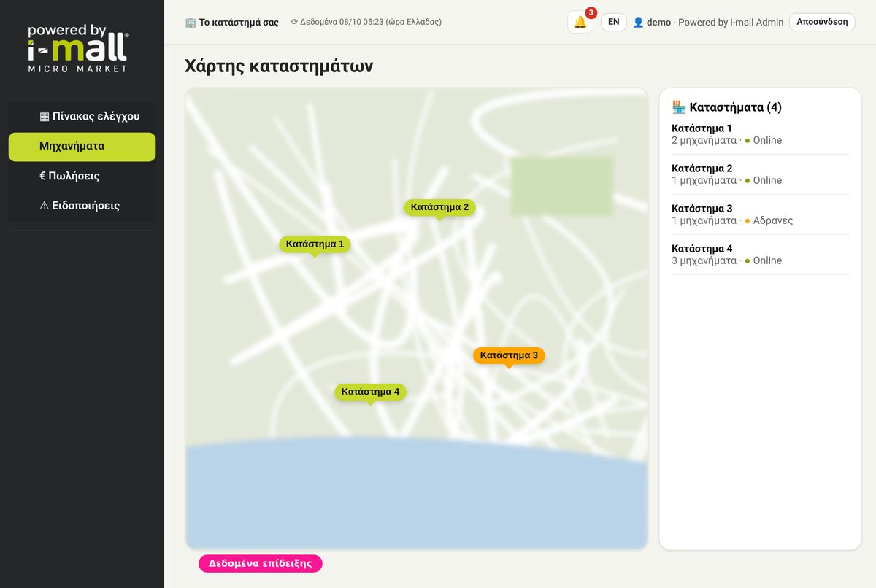Click the Χάρτης καταστημάτων heading
Image resolution: width=876 pixels, height=588 pixels.
point(280,66)
